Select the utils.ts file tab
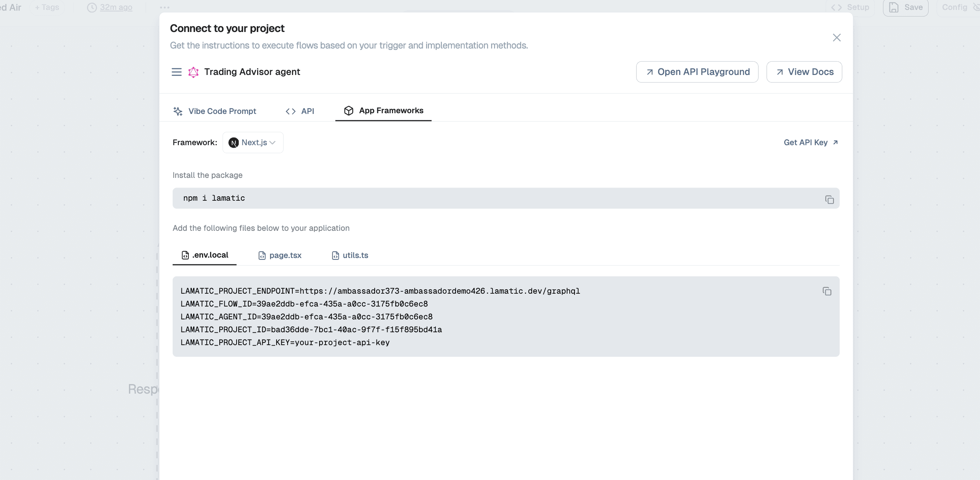The width and height of the screenshot is (980, 480). 349,255
